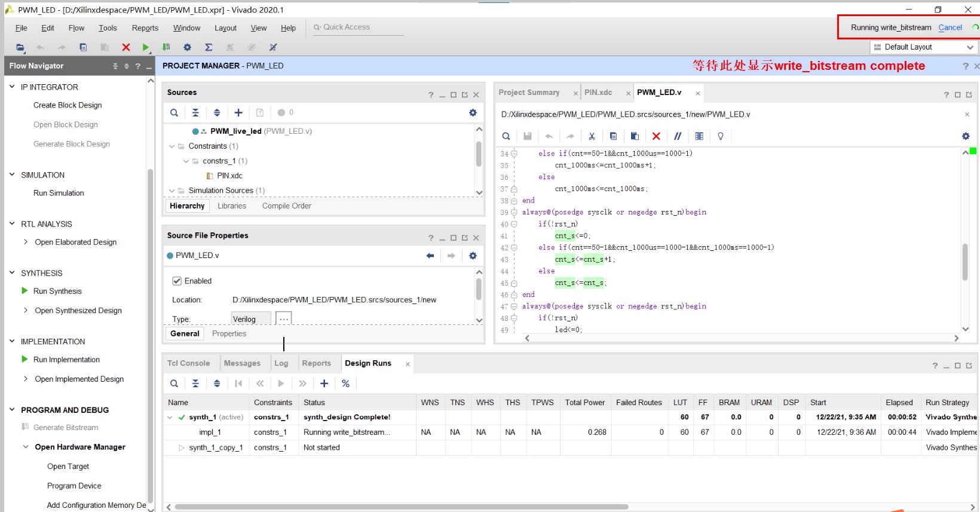Cancel the running write_bitstream task
The image size is (980, 512).
pyautogui.click(x=950, y=27)
